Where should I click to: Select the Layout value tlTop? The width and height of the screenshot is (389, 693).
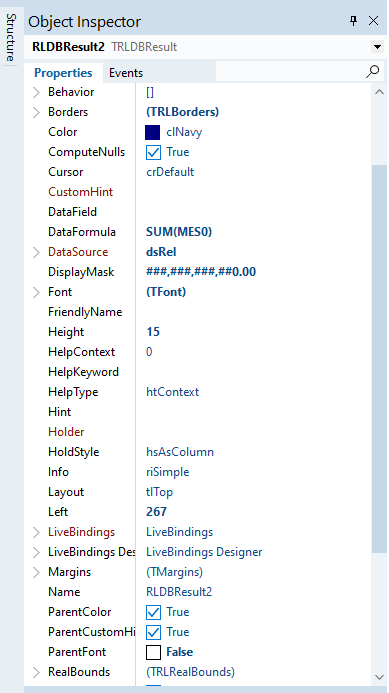point(160,492)
